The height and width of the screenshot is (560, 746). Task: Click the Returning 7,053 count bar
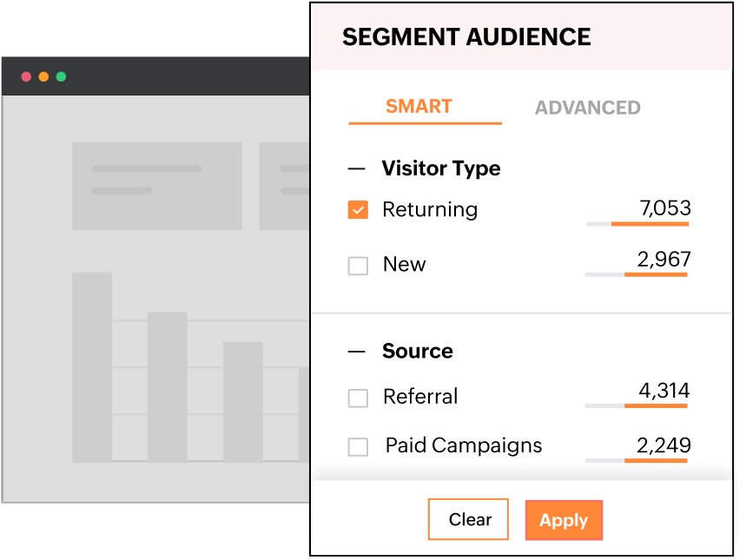(637, 224)
